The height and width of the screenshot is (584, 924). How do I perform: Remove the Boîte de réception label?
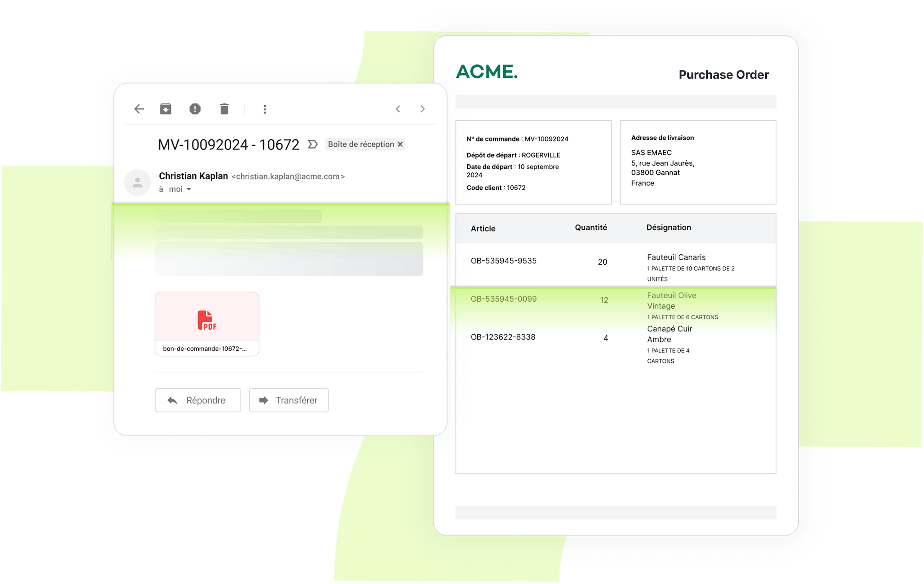400,144
